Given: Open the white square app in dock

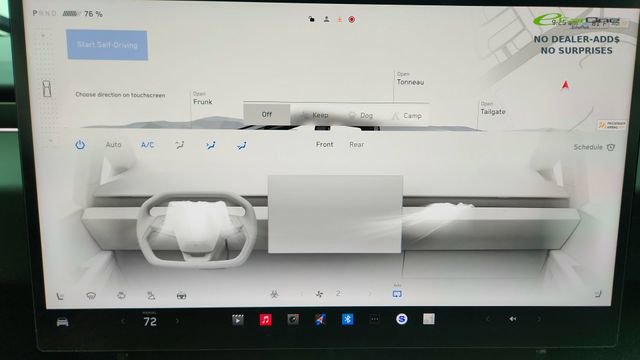Looking at the screenshot, I should 429,319.
